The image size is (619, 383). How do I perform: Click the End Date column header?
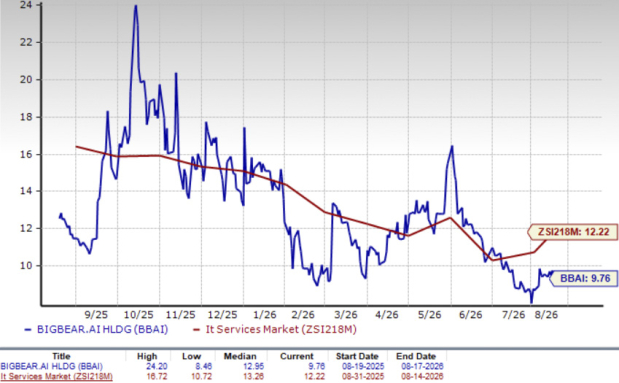click(x=416, y=356)
